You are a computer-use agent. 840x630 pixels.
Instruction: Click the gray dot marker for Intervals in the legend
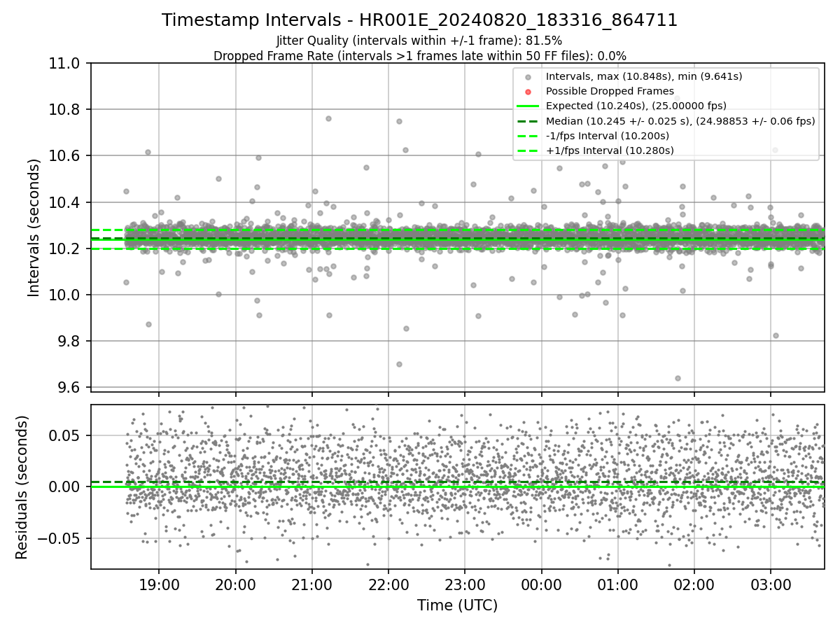pos(528,77)
